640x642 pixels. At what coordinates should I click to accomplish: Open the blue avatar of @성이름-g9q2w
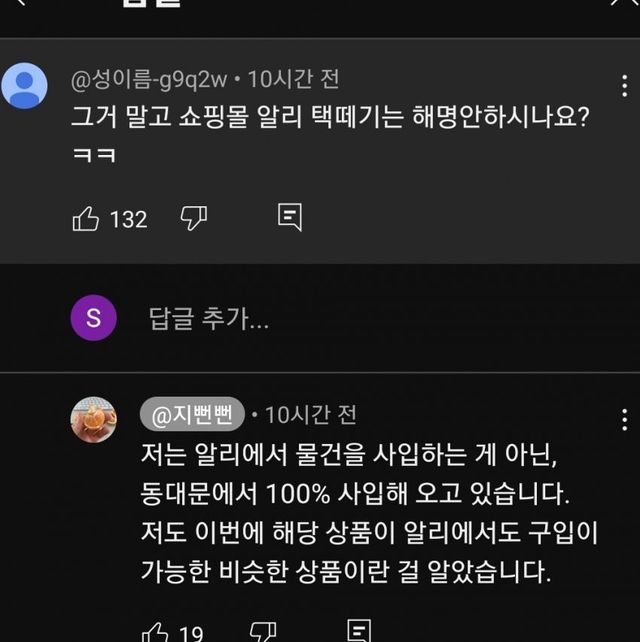point(25,85)
